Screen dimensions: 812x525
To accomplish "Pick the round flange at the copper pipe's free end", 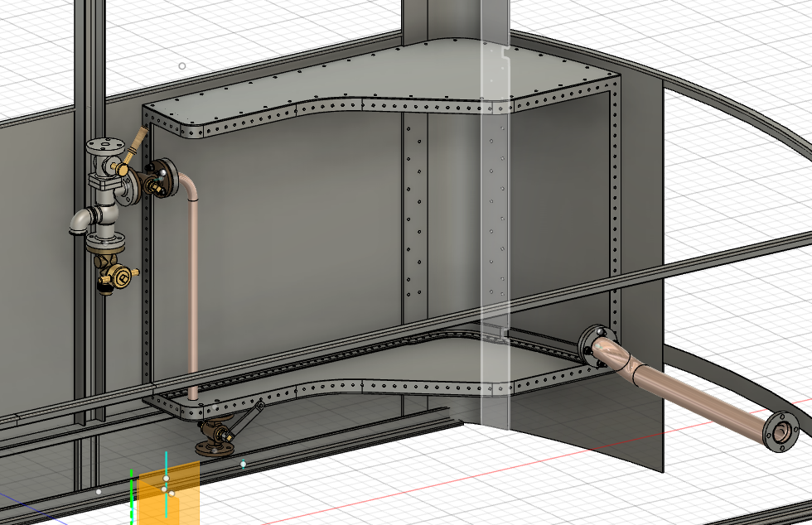I will tap(781, 431).
